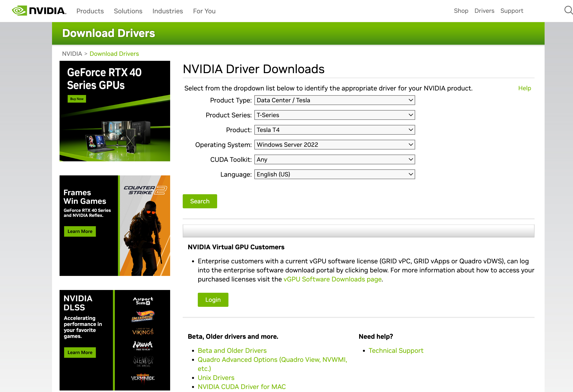Click the green Search button
Screen dimensions: 573x392
(x=200, y=201)
